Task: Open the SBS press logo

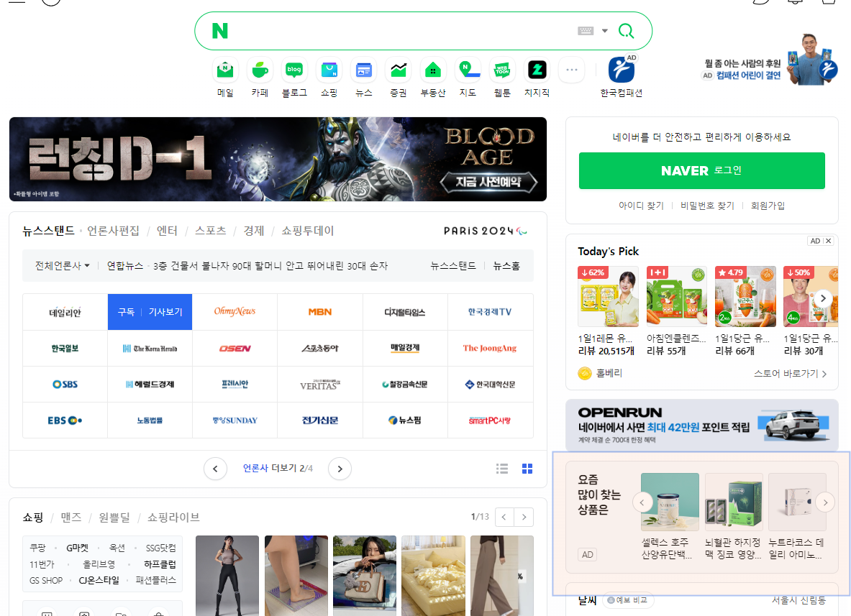Action: 65,385
